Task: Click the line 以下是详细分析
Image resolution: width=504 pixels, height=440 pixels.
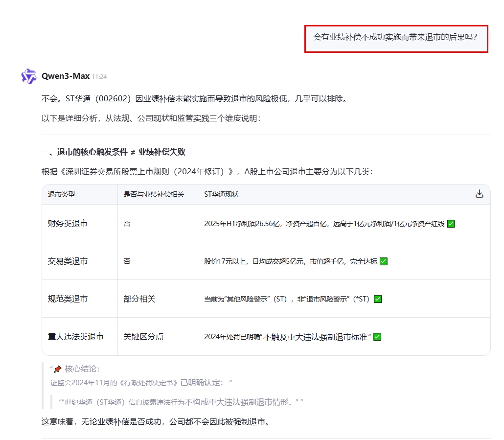Action: pyautogui.click(x=151, y=118)
